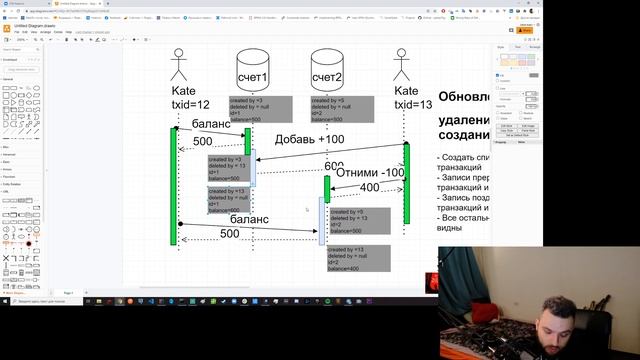Select the счет1 cylinder on canvas
640x360 pixels.
coord(253,70)
